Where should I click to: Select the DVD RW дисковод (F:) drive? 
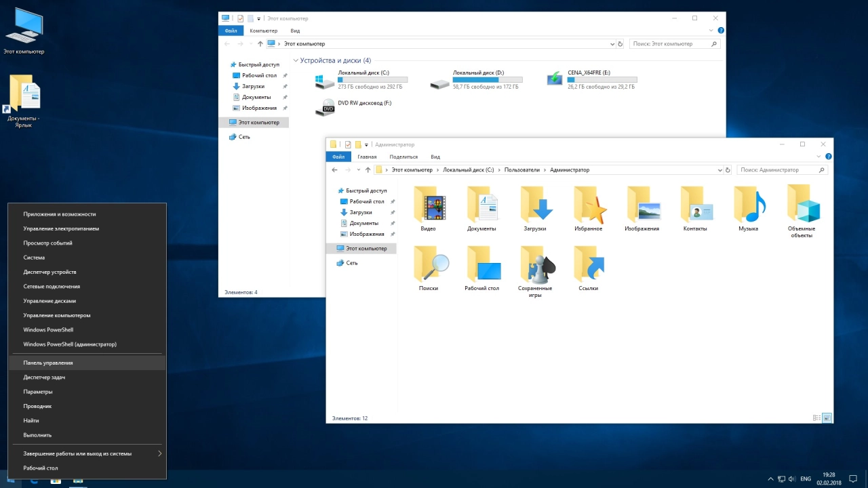(x=353, y=106)
